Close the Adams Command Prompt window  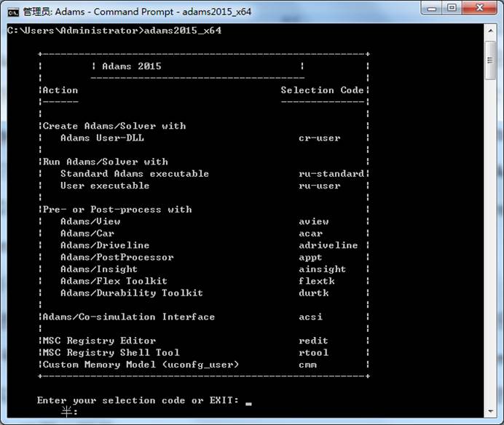click(480, 8)
